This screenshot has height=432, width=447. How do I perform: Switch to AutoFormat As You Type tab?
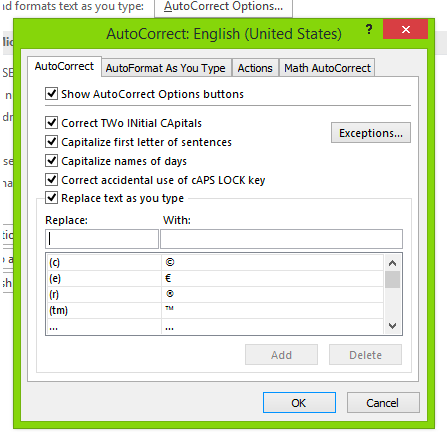tap(166, 68)
